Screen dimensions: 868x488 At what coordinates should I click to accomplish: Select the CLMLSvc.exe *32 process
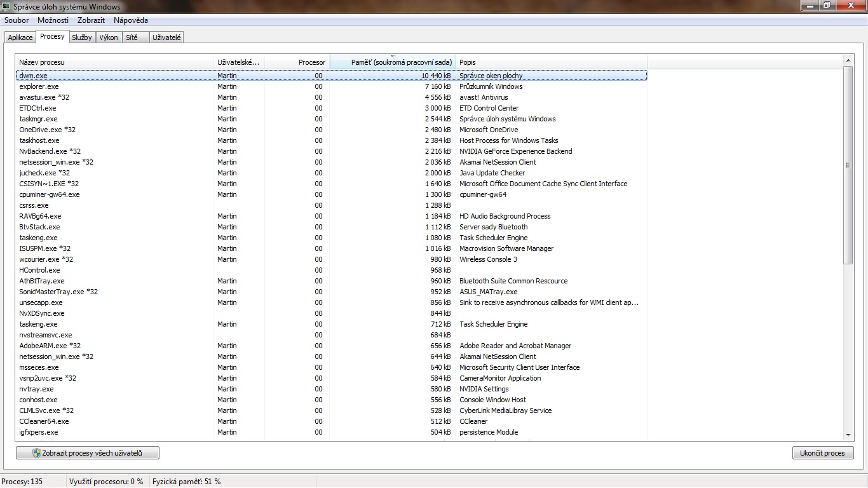(x=331, y=410)
